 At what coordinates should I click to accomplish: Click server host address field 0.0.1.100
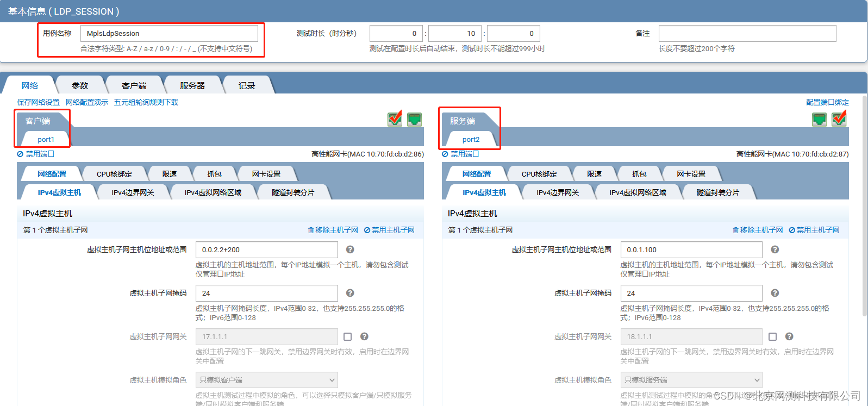(691, 249)
